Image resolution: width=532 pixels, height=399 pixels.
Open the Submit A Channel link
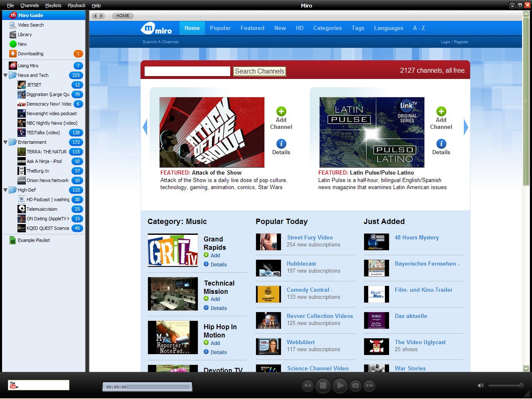(160, 42)
